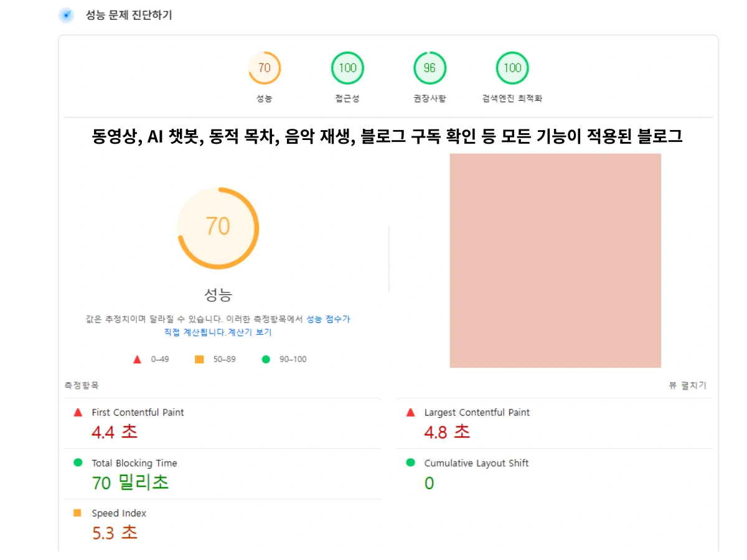The width and height of the screenshot is (747, 560).
Task: Click the green circle 90–100 legend icon
Action: tap(266, 359)
